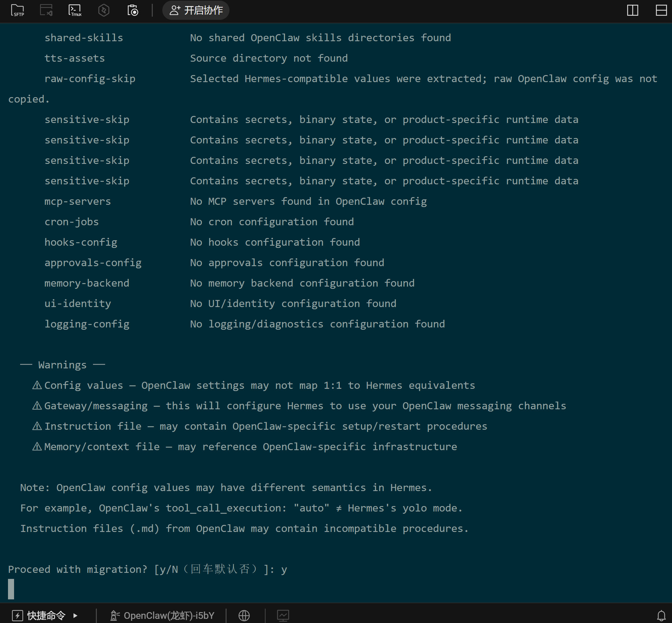Image resolution: width=672 pixels, height=623 pixels.
Task: Open the Tmux terminal icon
Action: [75, 10]
